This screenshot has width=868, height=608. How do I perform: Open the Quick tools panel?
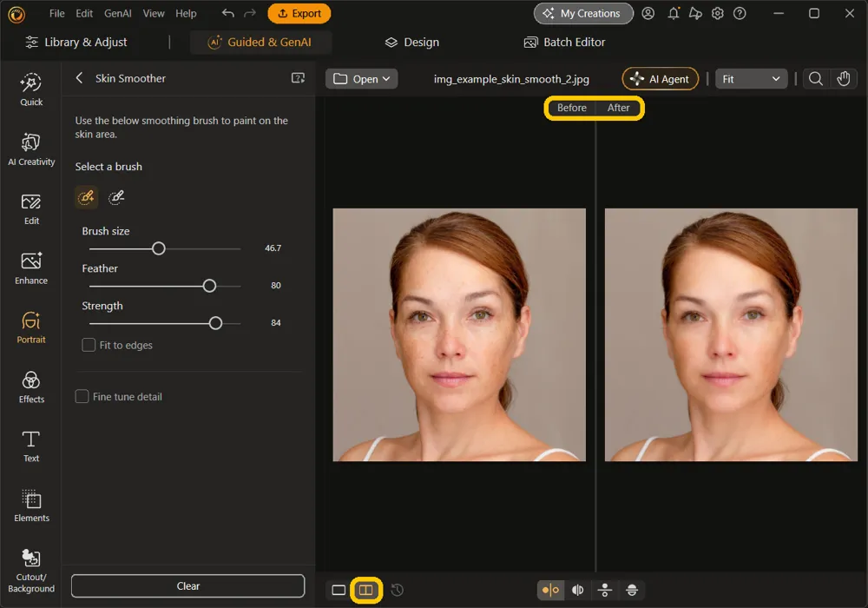[31, 89]
